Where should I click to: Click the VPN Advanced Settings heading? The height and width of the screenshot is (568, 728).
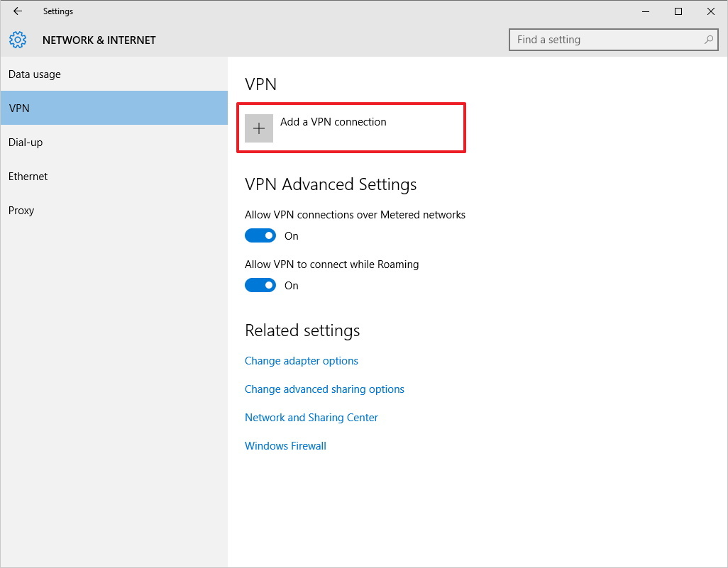(x=331, y=184)
